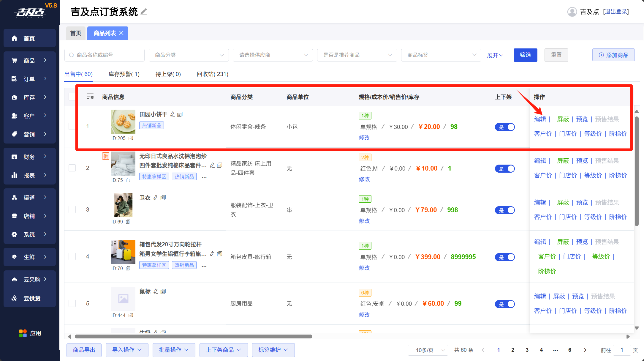Image resolution: width=644 pixels, height=361 pixels.
Task: Check the checkbox for row 3 卫衣
Action: pyautogui.click(x=72, y=209)
